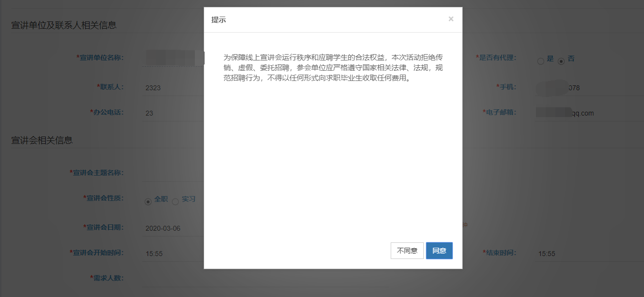644x297 pixels.
Task: Click the 不同意 button
Action: [407, 251]
